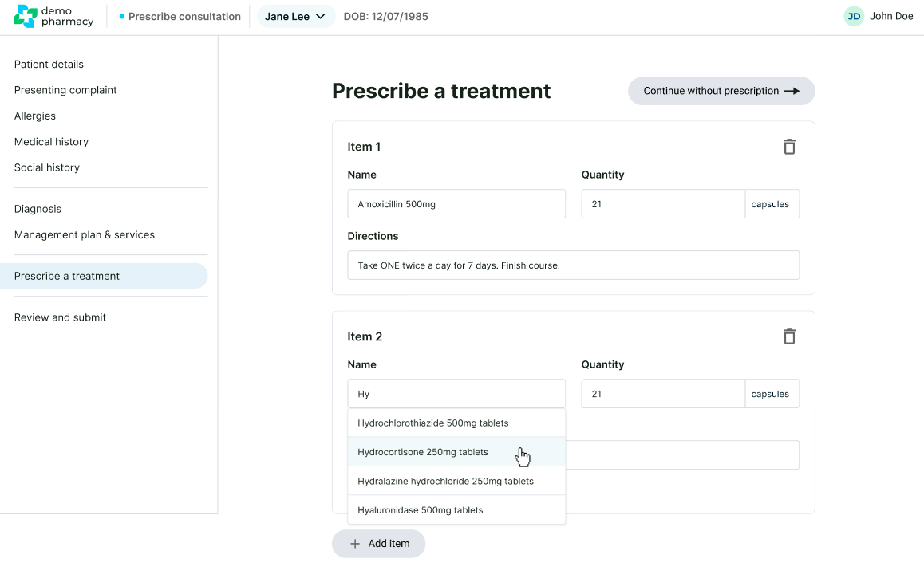This screenshot has width=924, height=586.
Task: Click the plus icon on Add item
Action: click(355, 544)
